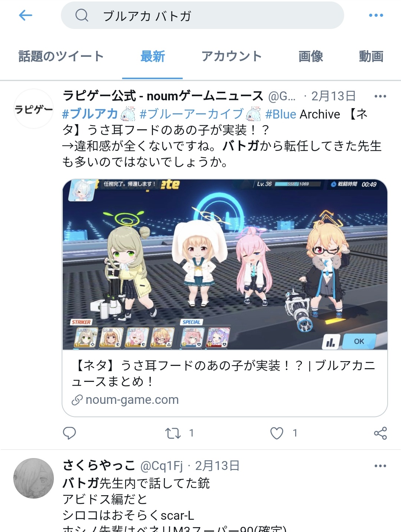Open the 画像 tab
Viewport: 401px width, 532px height.
tap(311, 56)
